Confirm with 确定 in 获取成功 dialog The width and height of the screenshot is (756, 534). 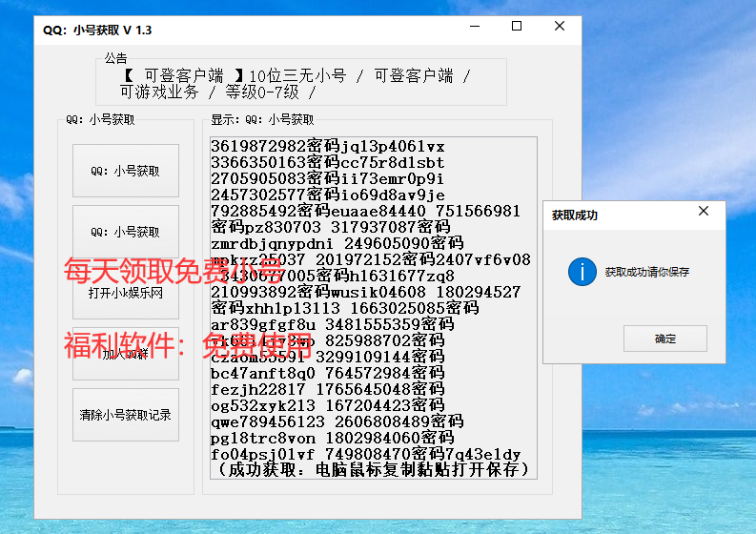[664, 339]
